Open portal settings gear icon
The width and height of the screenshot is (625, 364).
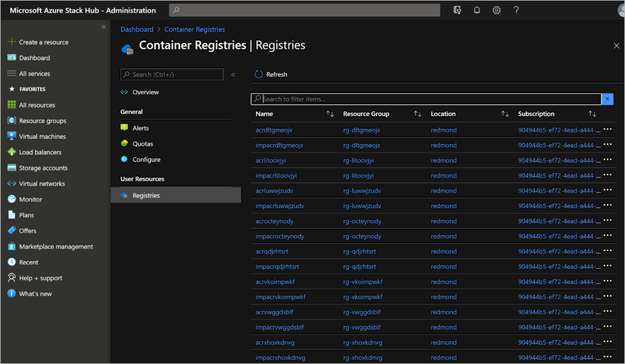496,10
